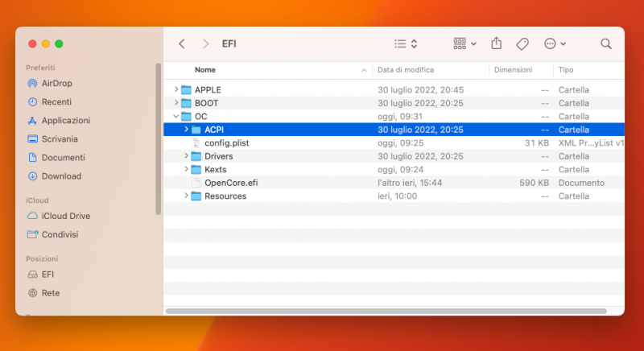Select the Resources folder icon
The width and height of the screenshot is (644, 351).
coord(196,196)
